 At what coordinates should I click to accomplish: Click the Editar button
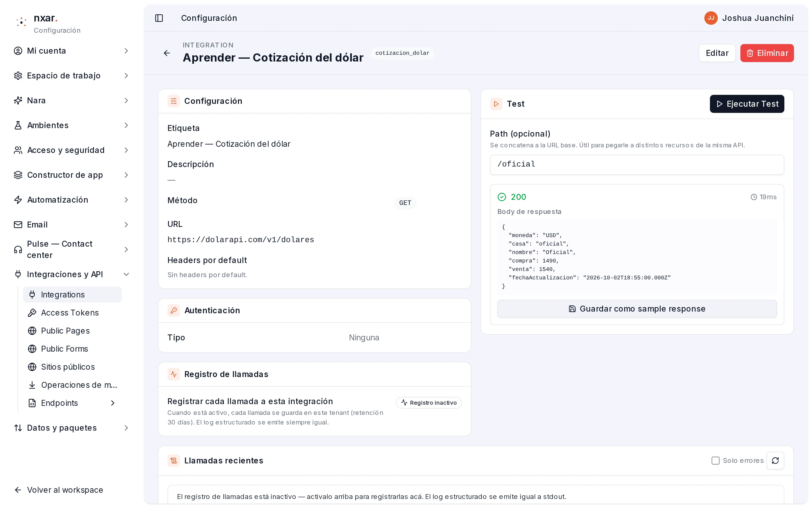tap(717, 53)
